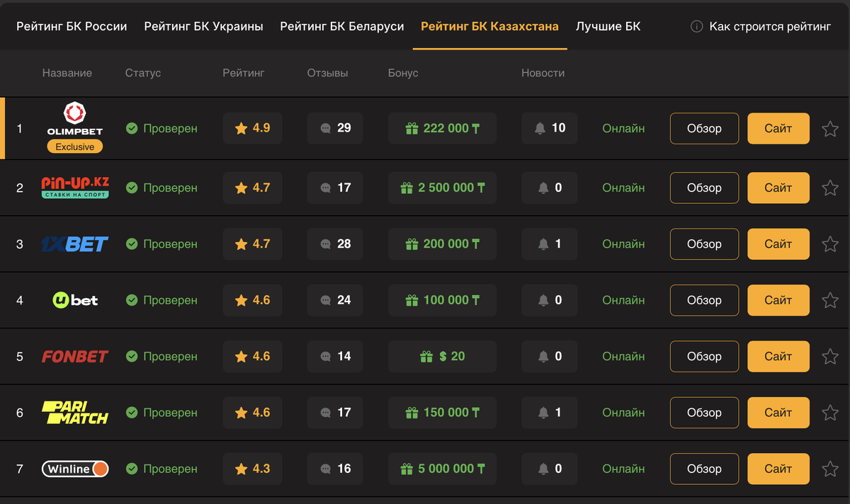This screenshot has height=504, width=850.
Task: Open Обзор for Olimpbet
Action: point(705,129)
